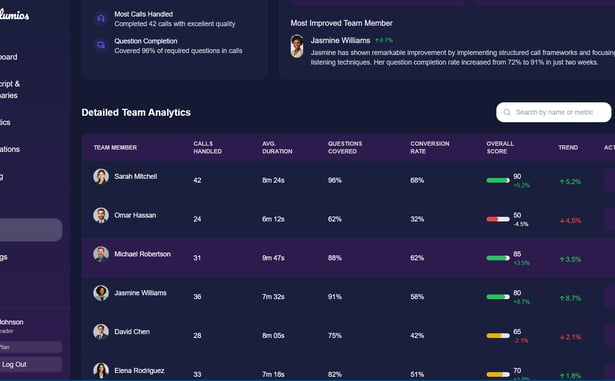Click Omar Hassan's red overall score bar
The height and width of the screenshot is (381, 615).
click(498, 219)
